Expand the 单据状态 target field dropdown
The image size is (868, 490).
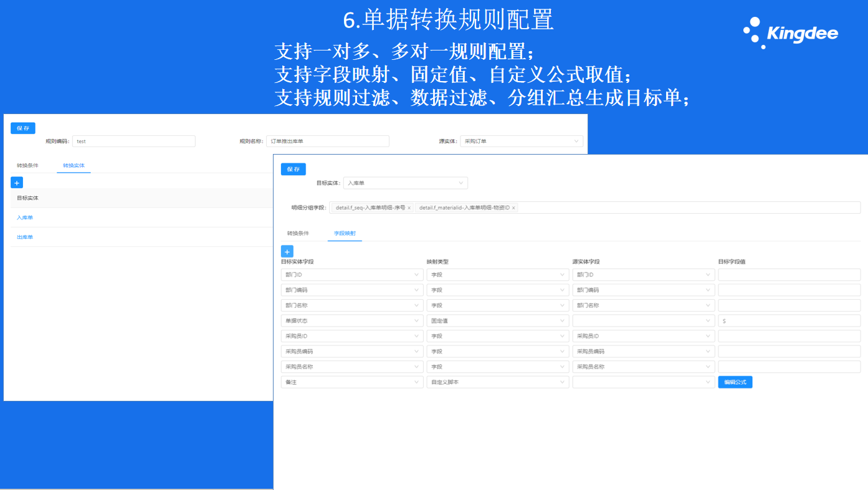tap(352, 321)
